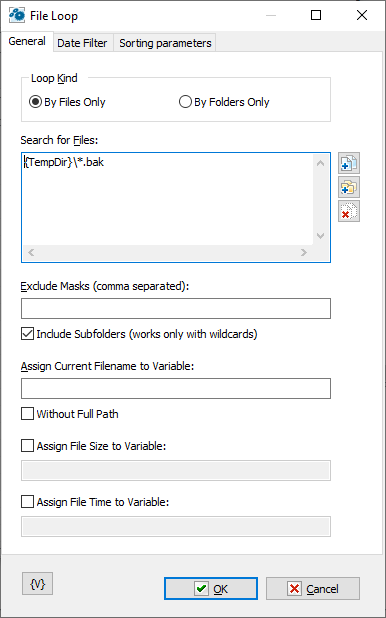Select the By Folders Only radio button
This screenshot has height=618, width=386.
pyautogui.click(x=185, y=102)
